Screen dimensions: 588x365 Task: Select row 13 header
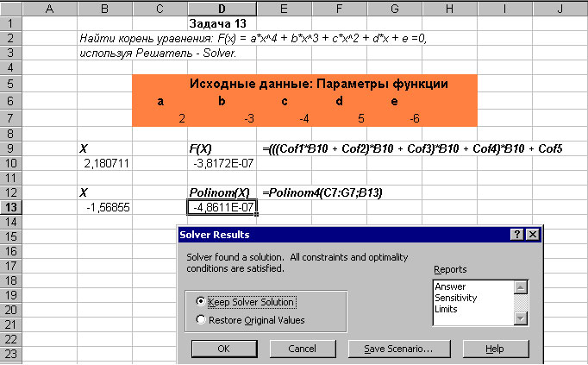coord(9,207)
